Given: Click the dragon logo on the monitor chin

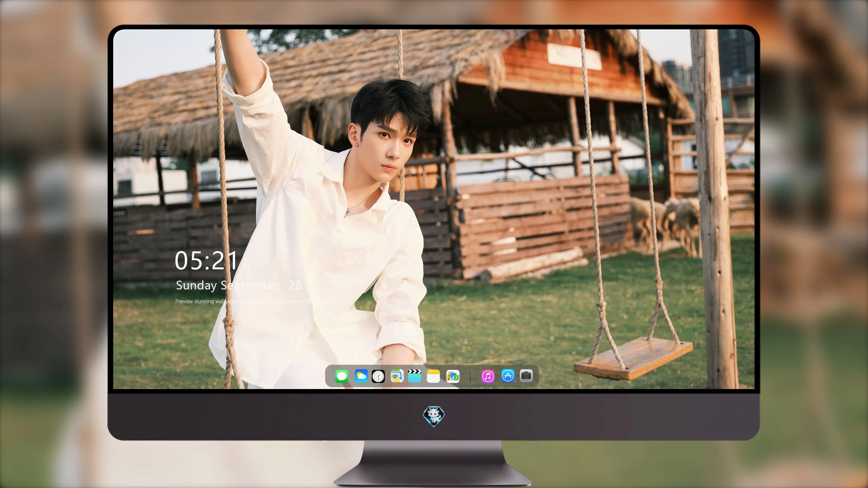Looking at the screenshot, I should tap(434, 416).
